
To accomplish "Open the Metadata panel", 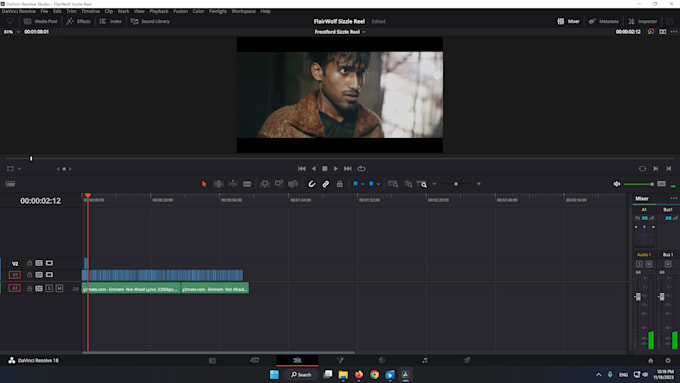I will [604, 21].
